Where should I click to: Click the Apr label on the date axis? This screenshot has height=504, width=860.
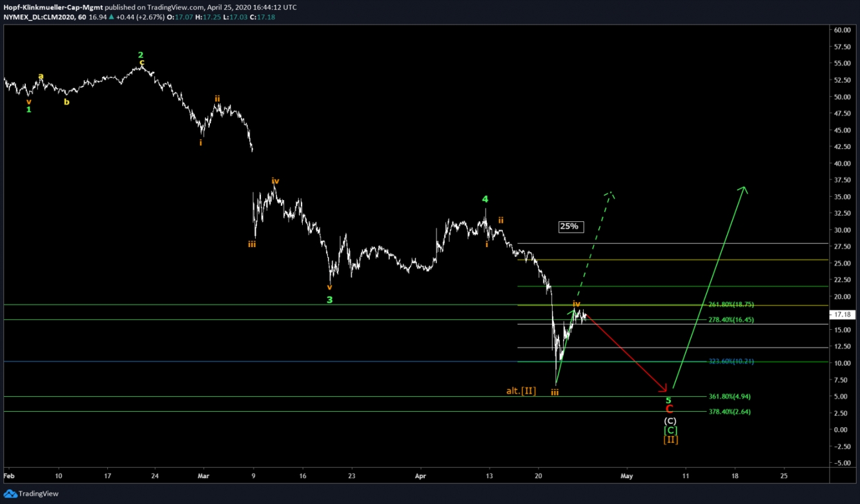tap(420, 476)
